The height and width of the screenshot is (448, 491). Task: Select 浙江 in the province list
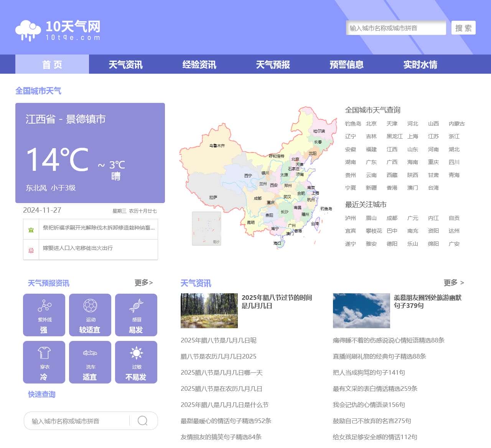454,136
